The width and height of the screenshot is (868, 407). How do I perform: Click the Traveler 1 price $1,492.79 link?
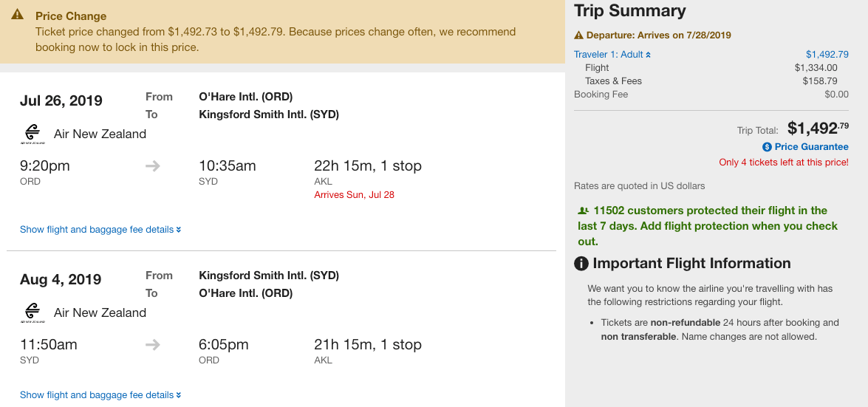tap(827, 55)
